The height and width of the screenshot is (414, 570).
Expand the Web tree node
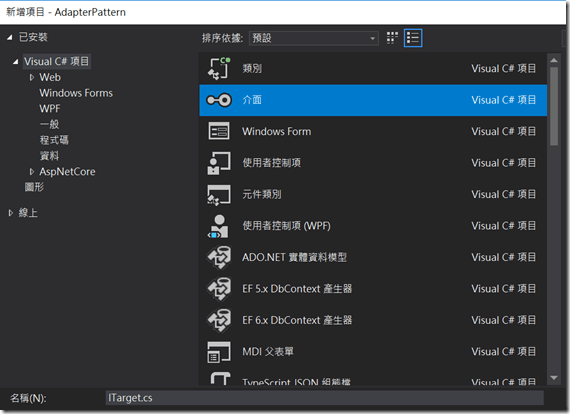[32, 77]
